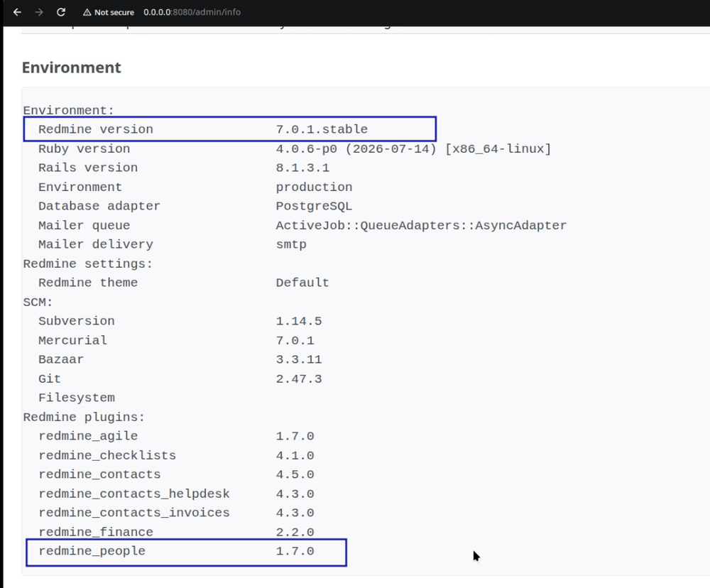Open the Not secure site warning

pyautogui.click(x=109, y=12)
